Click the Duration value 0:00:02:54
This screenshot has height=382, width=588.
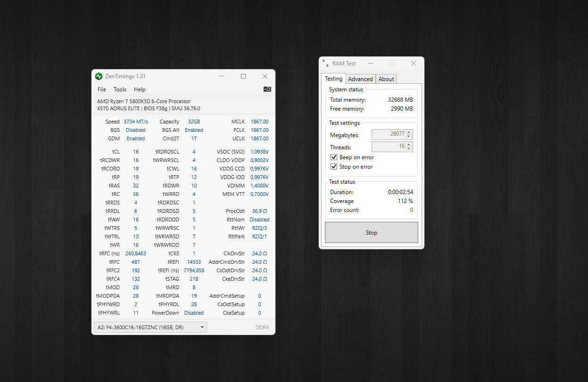400,192
